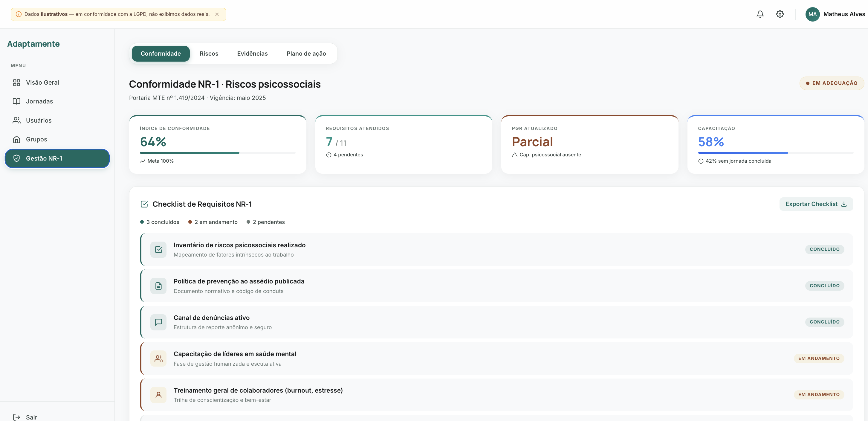Click the '3 concluídos' legend item
The width and height of the screenshot is (868, 421).
pos(160,222)
